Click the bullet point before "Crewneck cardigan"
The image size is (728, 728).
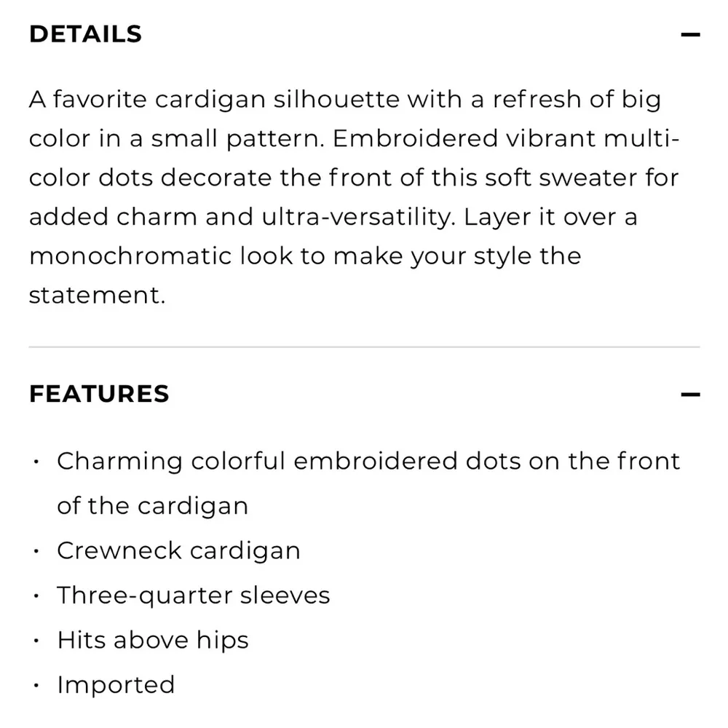[x=36, y=551]
